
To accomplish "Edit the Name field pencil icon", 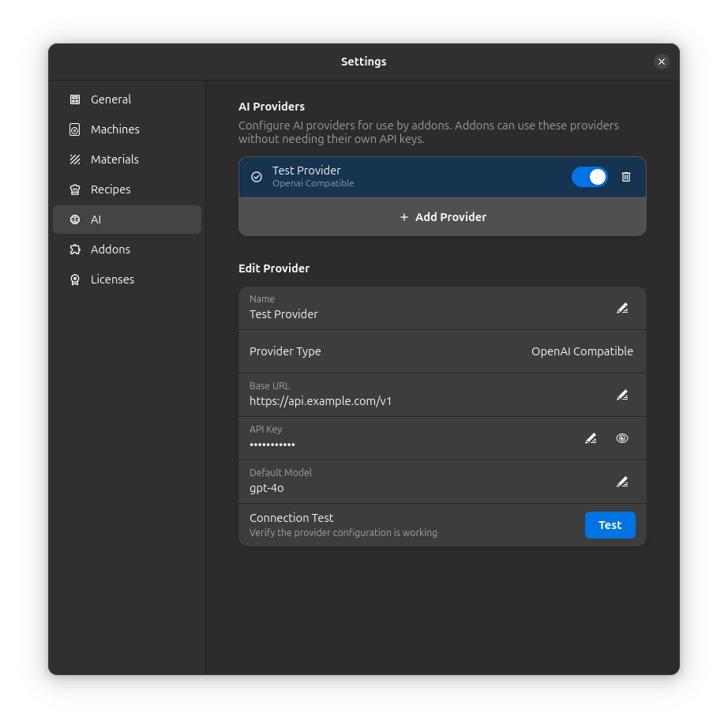I will coord(622,308).
